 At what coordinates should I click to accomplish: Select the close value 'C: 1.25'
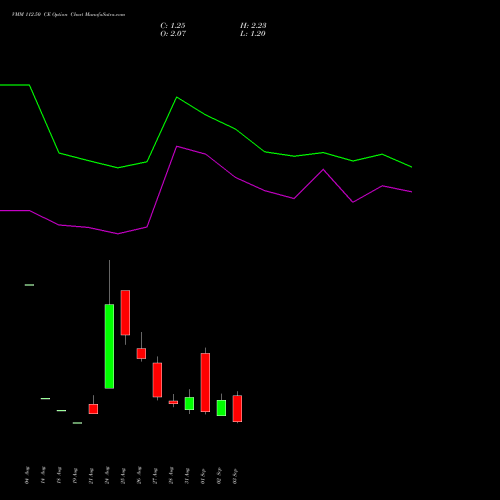(x=173, y=26)
